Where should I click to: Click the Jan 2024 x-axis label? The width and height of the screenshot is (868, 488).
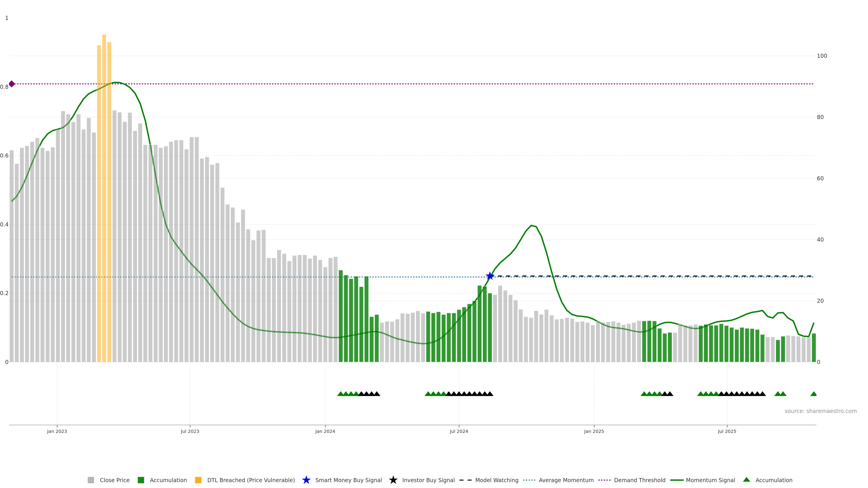tap(325, 432)
